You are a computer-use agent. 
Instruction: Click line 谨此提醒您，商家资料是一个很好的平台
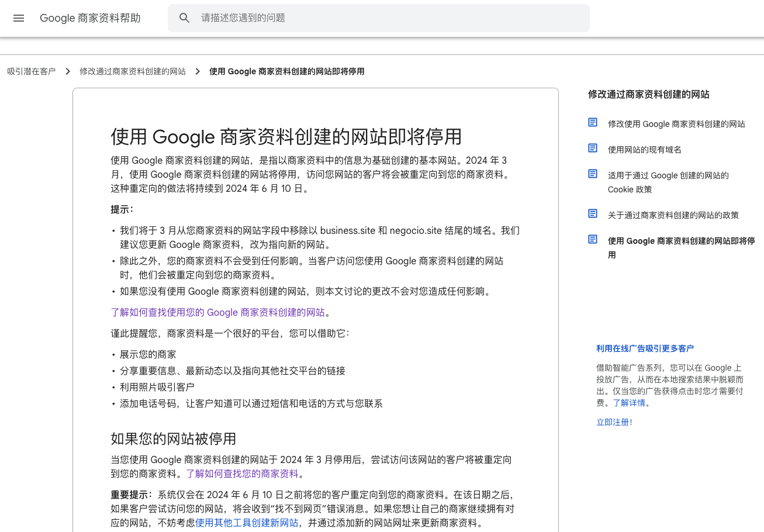[230, 333]
